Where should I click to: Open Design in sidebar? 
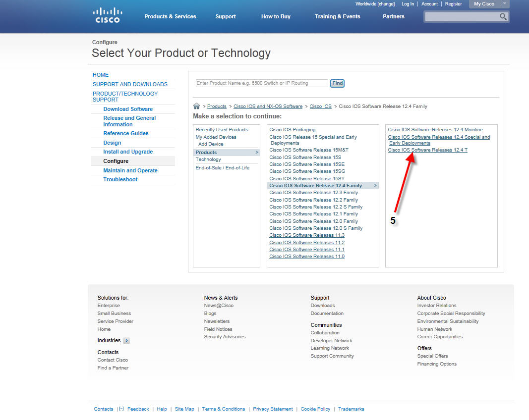tap(112, 143)
